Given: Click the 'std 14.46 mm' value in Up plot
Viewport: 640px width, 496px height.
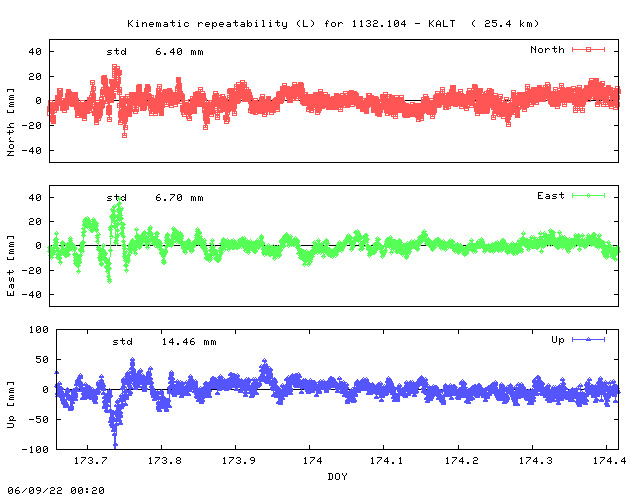Looking at the screenshot, I should click(x=164, y=342).
